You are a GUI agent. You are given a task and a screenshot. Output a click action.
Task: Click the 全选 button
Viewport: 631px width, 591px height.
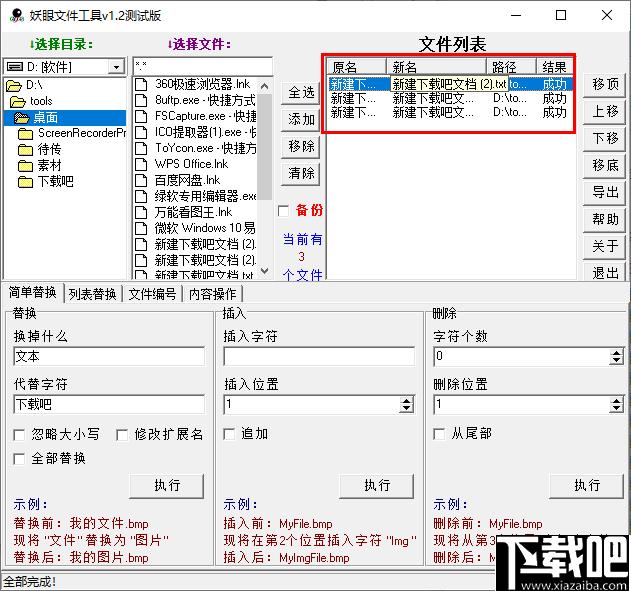coord(301,93)
